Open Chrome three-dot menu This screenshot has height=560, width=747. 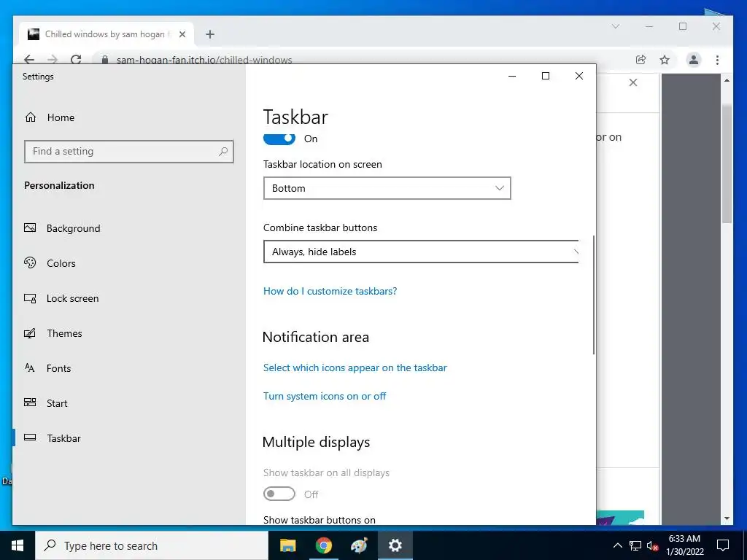point(718,60)
